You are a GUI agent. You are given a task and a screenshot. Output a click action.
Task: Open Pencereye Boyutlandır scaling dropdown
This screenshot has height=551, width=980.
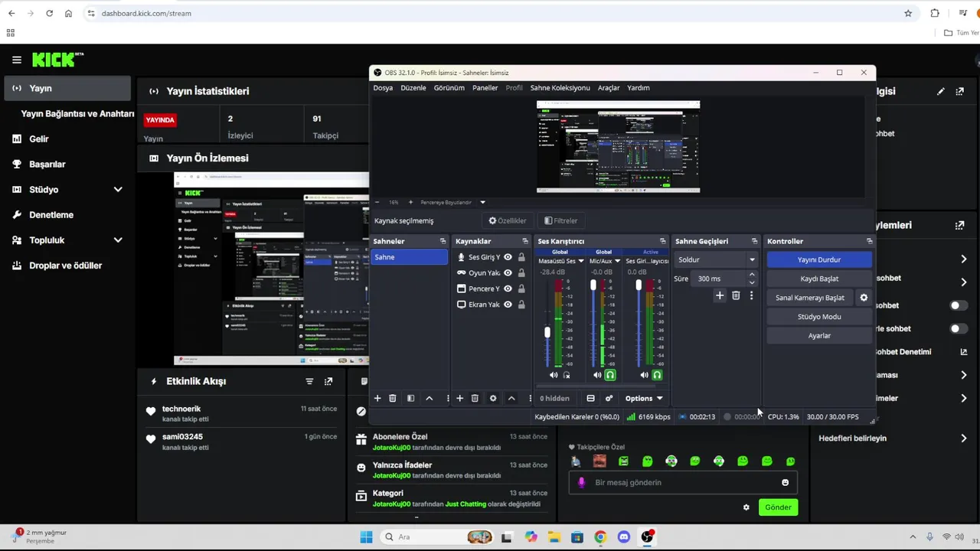[482, 202]
